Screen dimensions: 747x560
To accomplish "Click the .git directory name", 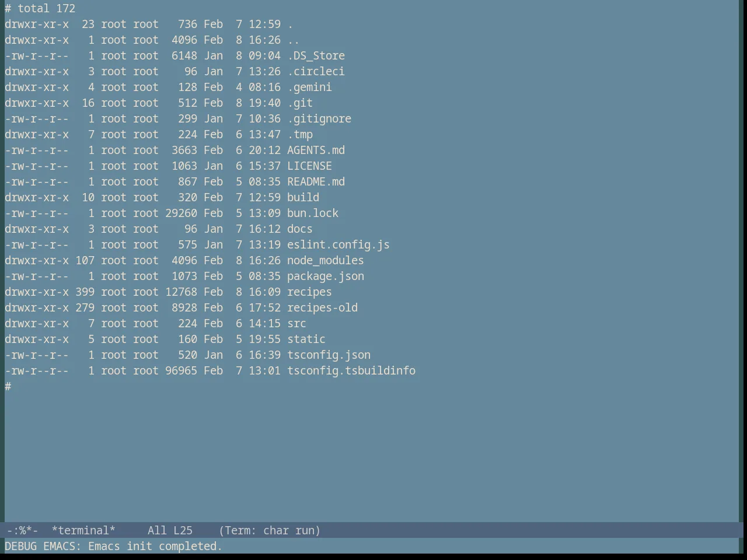I will 300,103.
